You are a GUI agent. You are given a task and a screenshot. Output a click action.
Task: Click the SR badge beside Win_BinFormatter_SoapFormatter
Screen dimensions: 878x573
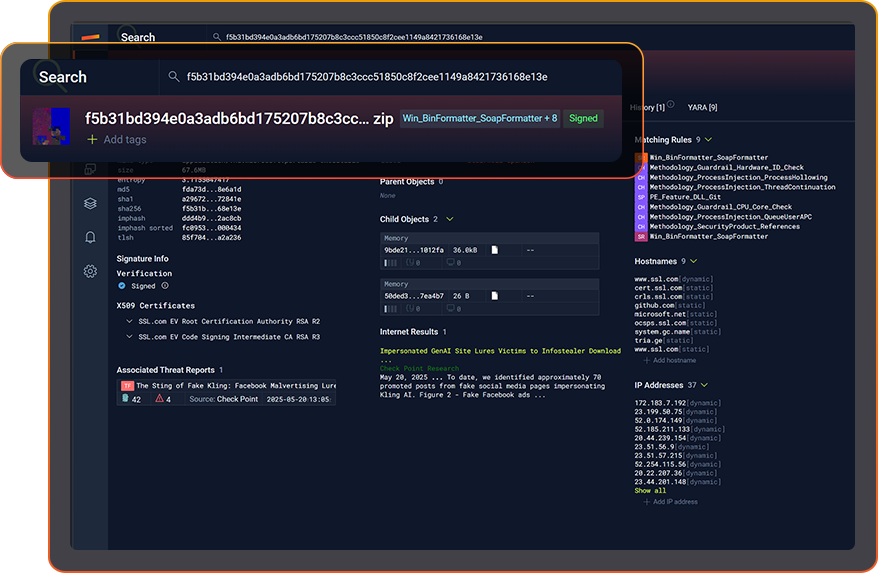click(x=641, y=236)
